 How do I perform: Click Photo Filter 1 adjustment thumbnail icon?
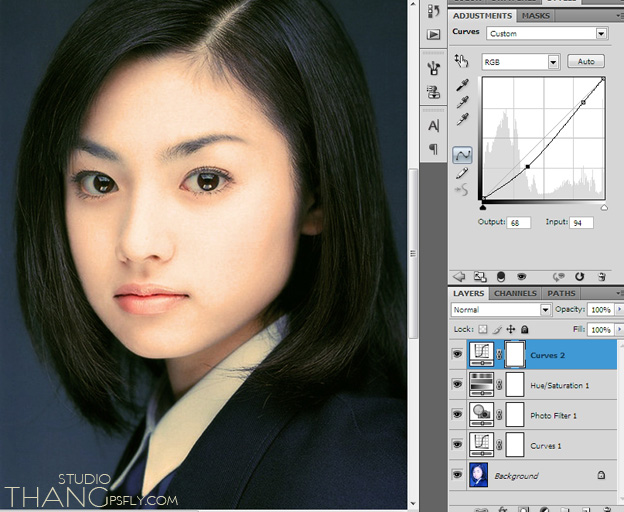[x=482, y=415]
